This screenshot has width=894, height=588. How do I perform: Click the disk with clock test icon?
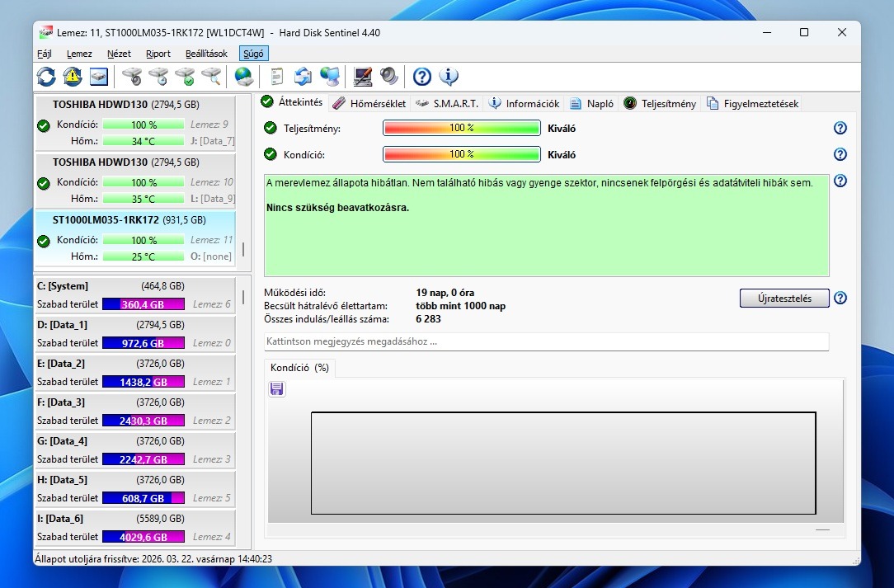[x=158, y=77]
